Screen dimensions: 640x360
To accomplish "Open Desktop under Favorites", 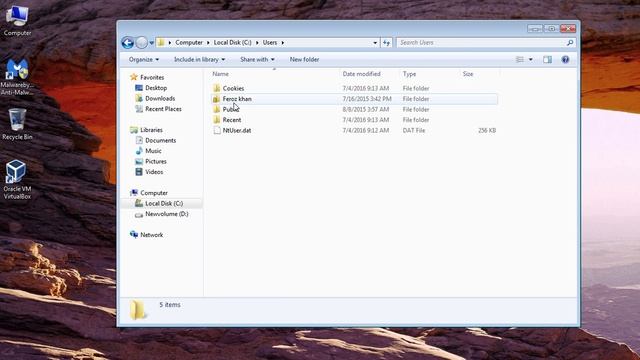I will 156,88.
